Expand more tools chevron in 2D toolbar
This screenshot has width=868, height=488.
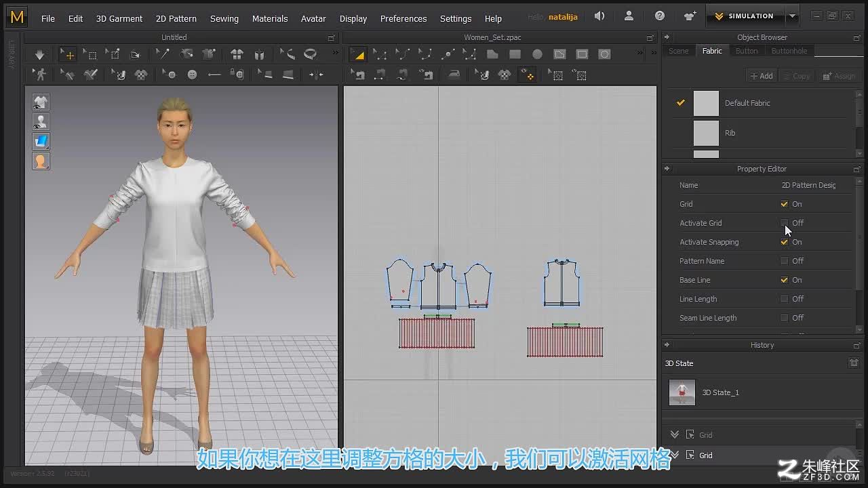pos(639,54)
